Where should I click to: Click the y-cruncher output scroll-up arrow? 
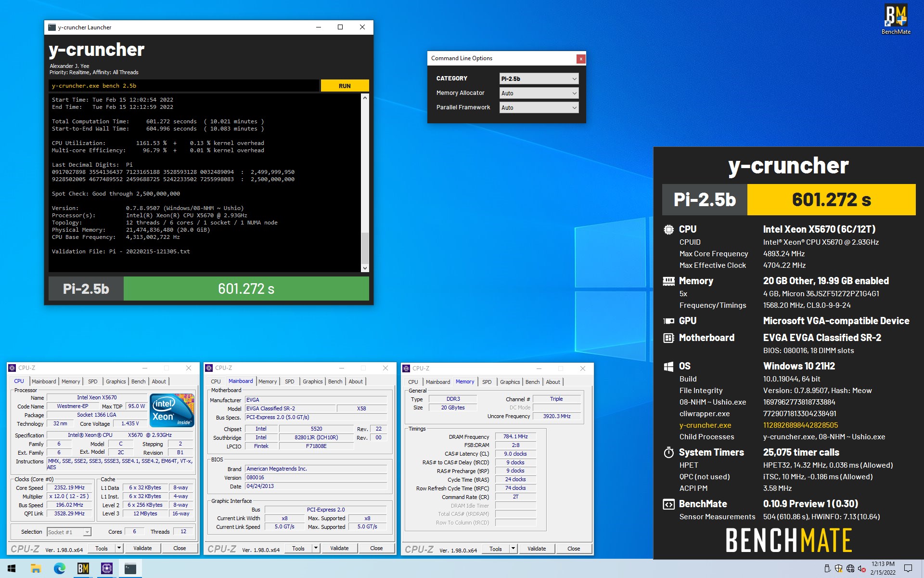click(365, 98)
